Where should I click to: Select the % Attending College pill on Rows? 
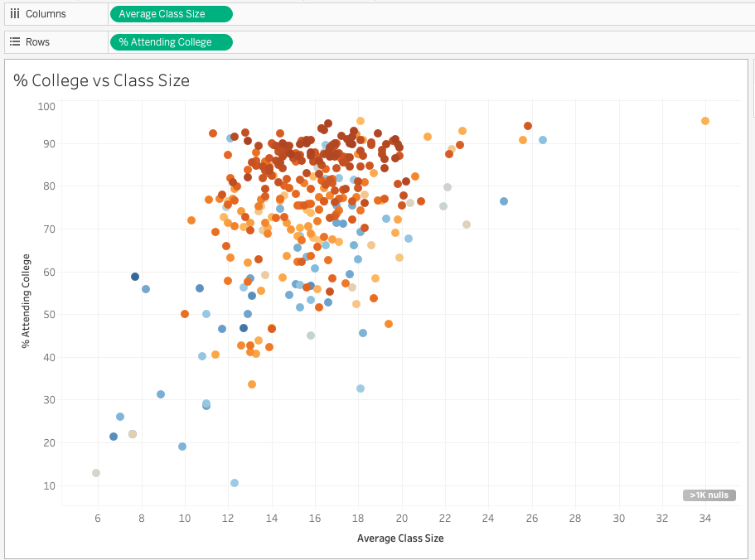(172, 42)
